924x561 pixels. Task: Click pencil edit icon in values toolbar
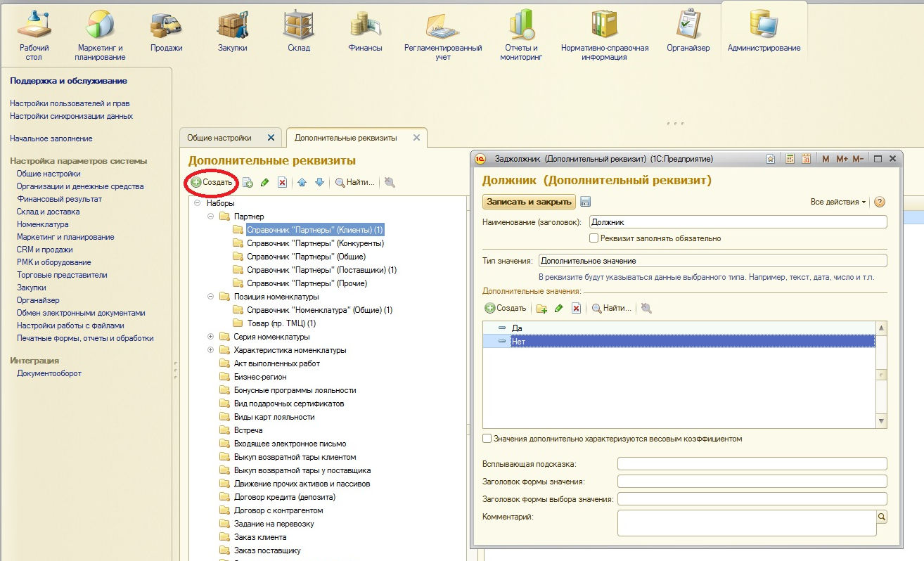[559, 308]
